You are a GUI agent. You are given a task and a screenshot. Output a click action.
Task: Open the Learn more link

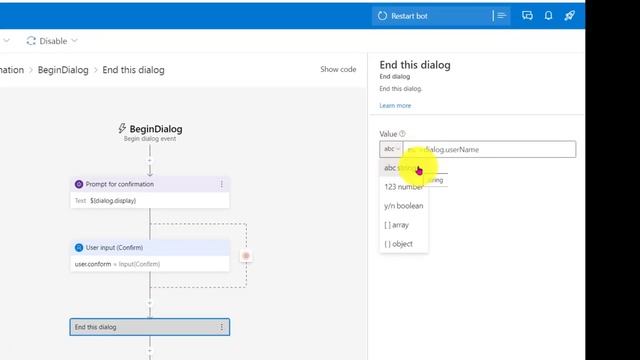click(395, 105)
